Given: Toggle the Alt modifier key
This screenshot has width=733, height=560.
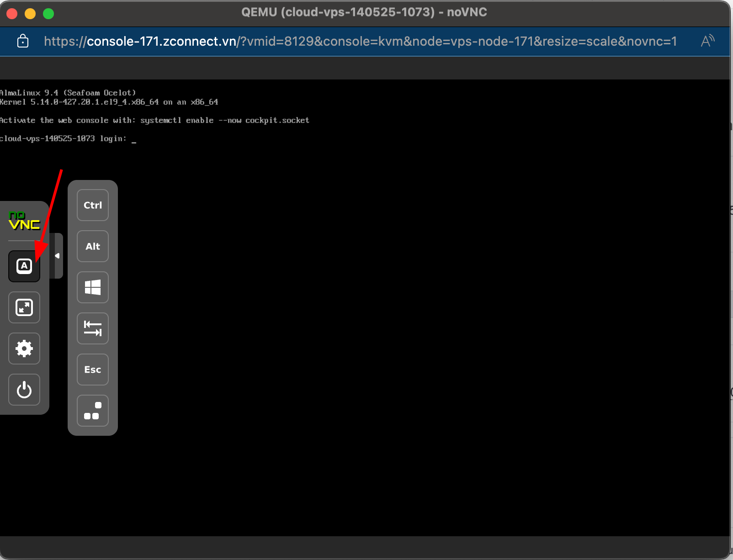Looking at the screenshot, I should [x=92, y=246].
